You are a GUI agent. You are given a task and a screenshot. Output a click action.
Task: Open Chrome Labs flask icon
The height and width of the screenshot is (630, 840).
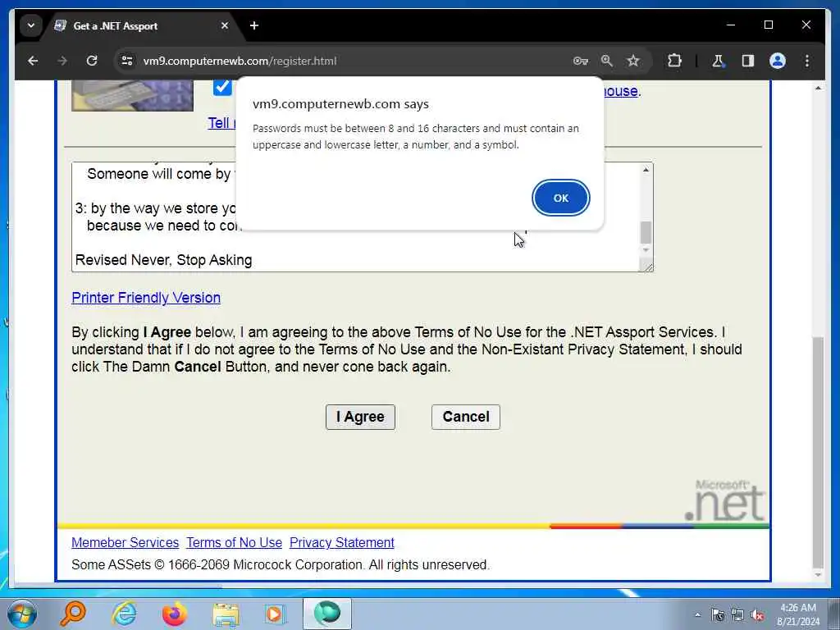pos(718,61)
